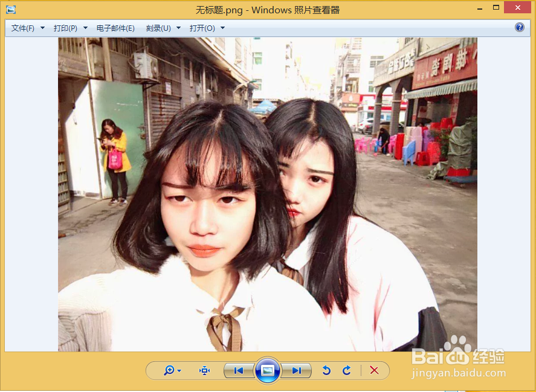Rotate the photo counterclockwise
536x392 pixels.
pos(326,370)
